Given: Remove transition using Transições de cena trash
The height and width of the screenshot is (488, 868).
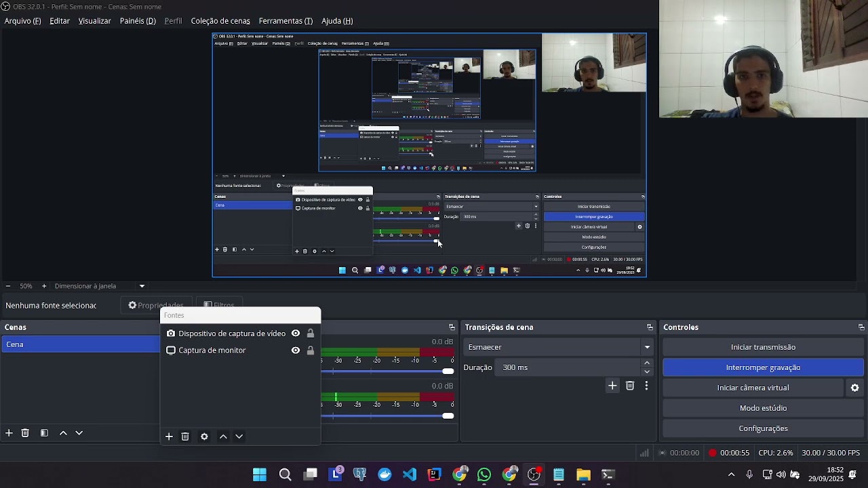Looking at the screenshot, I should pos(630,386).
